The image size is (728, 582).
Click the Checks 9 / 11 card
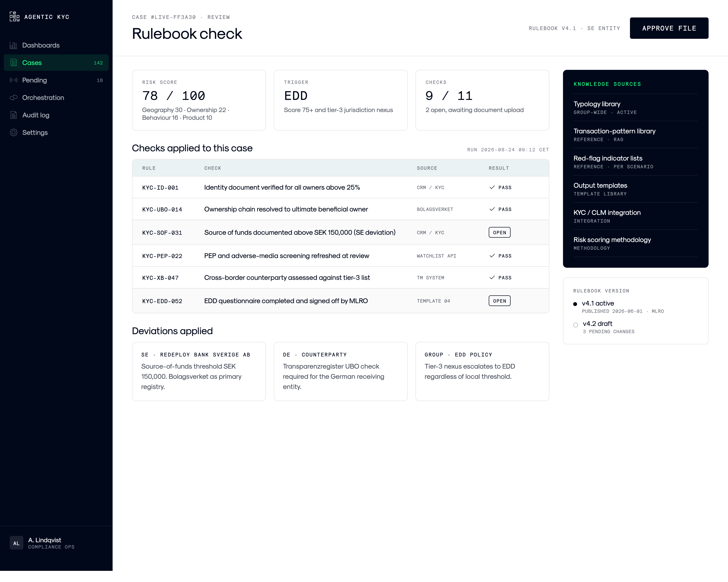(x=482, y=100)
